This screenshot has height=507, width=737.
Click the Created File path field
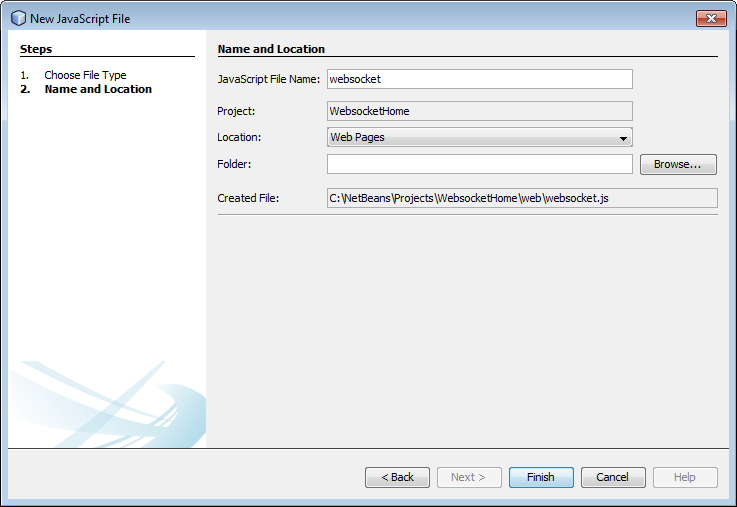point(522,198)
